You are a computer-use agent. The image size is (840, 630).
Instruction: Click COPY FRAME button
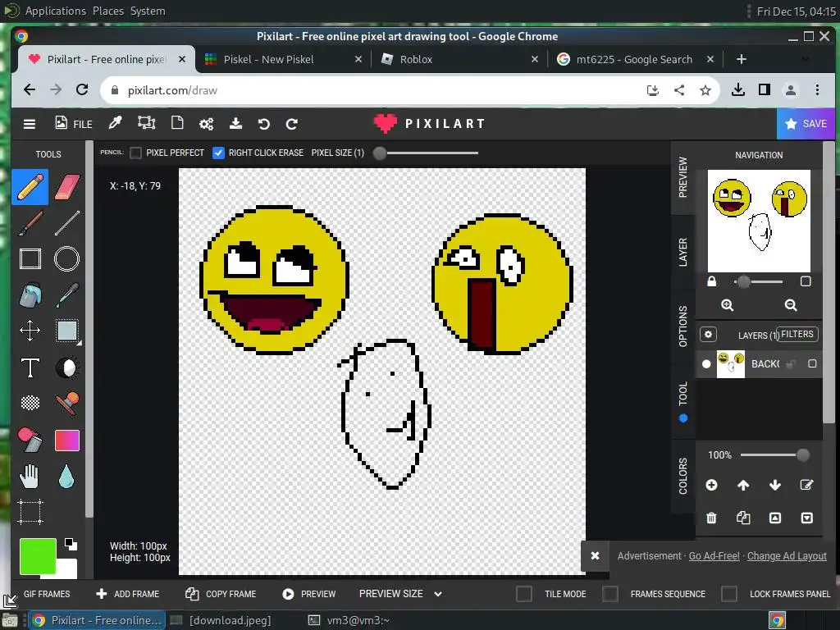(221, 594)
